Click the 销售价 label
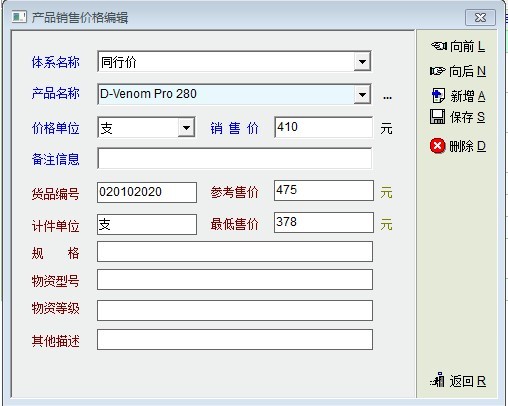 pos(235,128)
